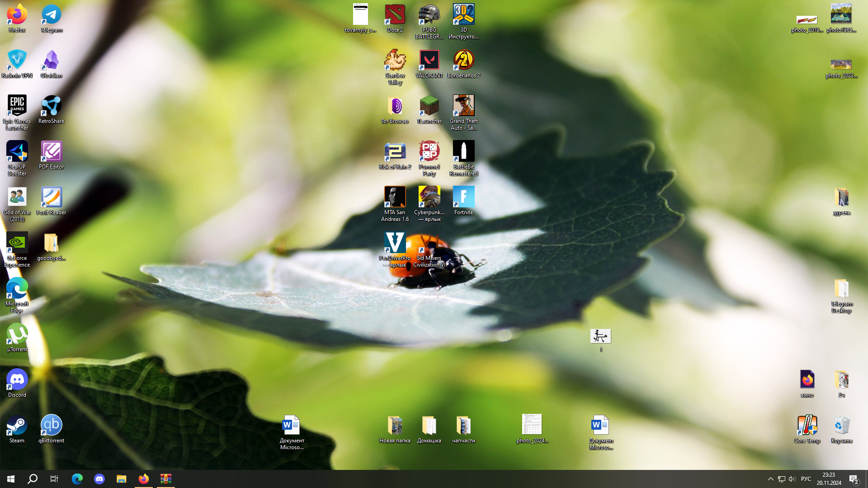Image resolution: width=868 pixels, height=488 pixels.
Task: Open the Firefox desktop shortcut
Action: click(x=17, y=18)
